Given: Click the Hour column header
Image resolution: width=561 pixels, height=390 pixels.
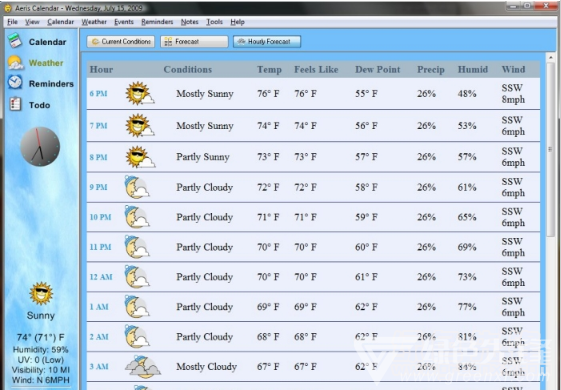Looking at the screenshot, I should point(101,69).
